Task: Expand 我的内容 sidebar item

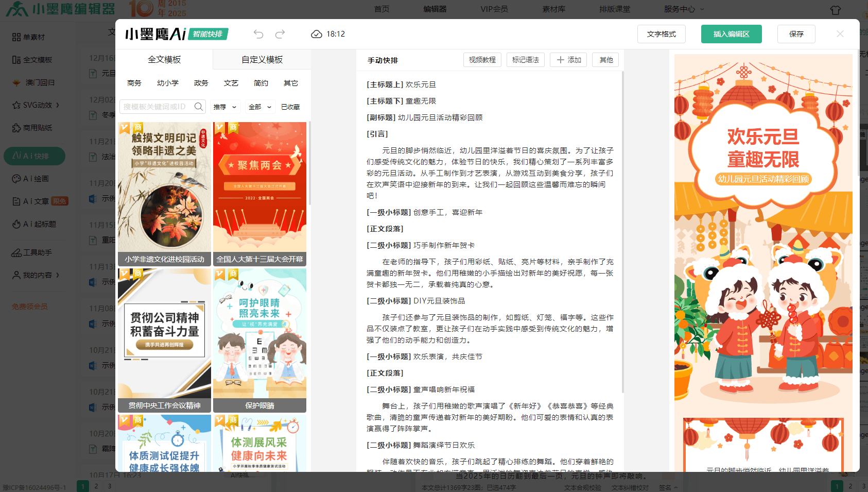Action: pos(36,275)
